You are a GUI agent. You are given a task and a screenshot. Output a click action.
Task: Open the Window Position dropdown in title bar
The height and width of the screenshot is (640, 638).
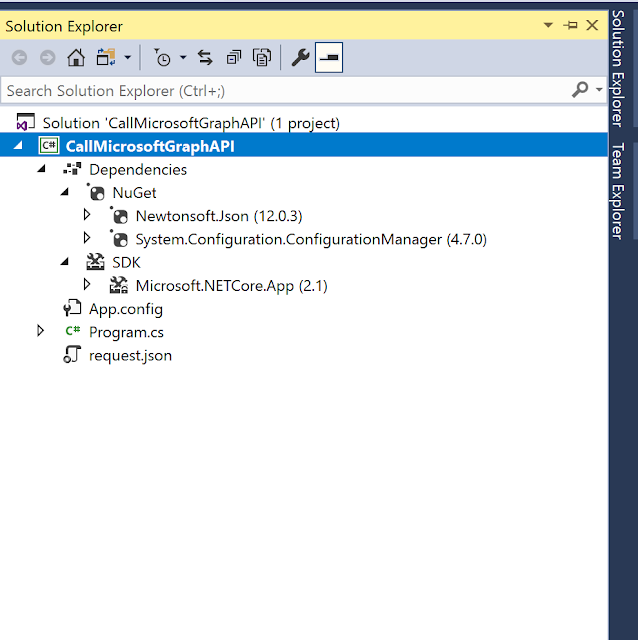point(548,25)
